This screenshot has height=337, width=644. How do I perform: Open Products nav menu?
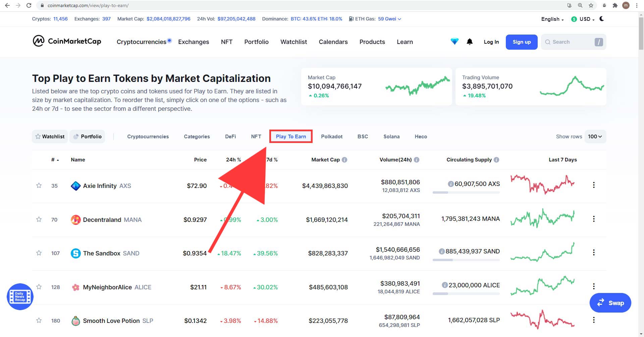pyautogui.click(x=372, y=42)
